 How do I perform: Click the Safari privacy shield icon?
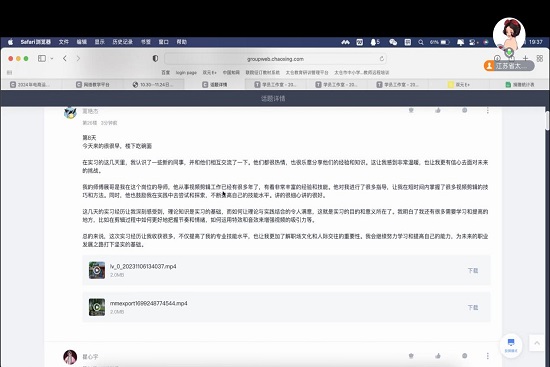point(155,59)
